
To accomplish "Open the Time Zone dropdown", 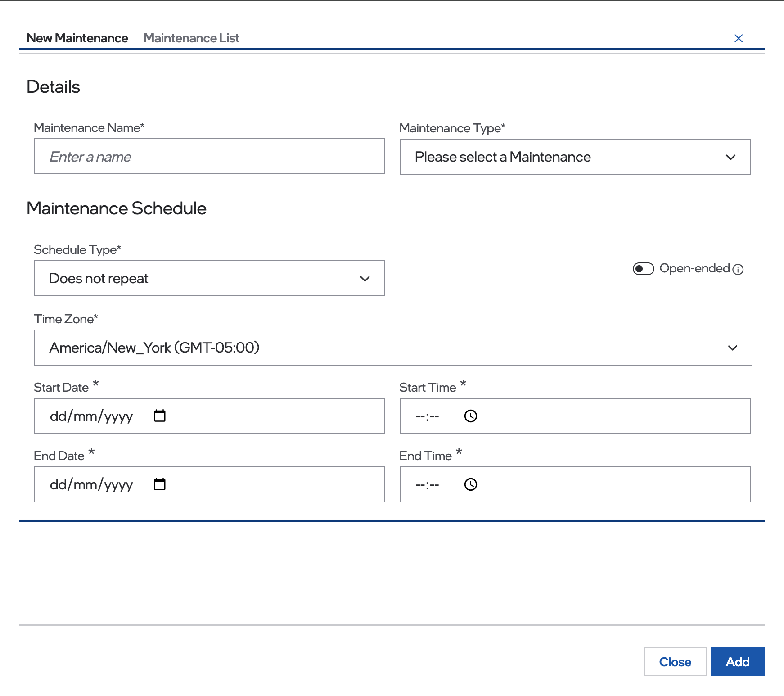I will point(392,348).
